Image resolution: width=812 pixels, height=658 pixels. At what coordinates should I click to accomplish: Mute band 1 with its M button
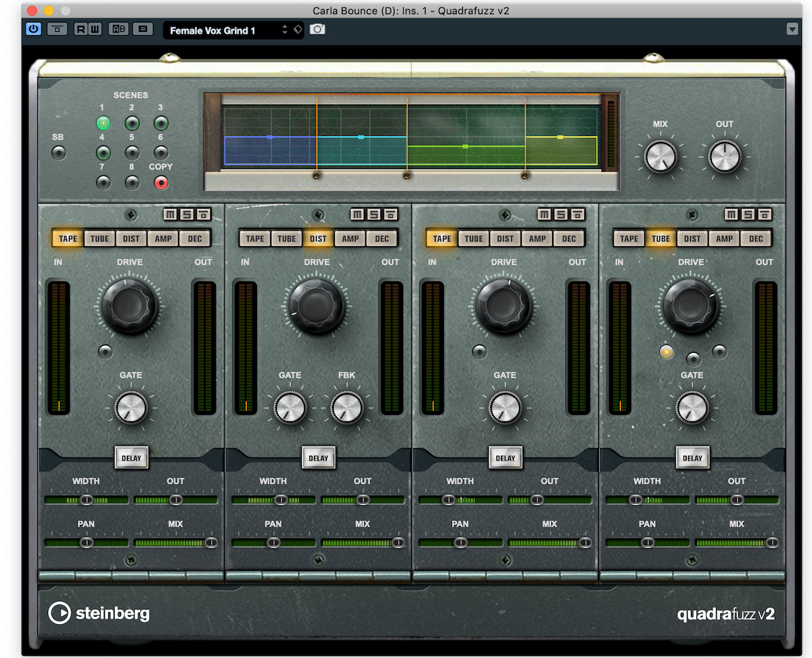point(171,214)
